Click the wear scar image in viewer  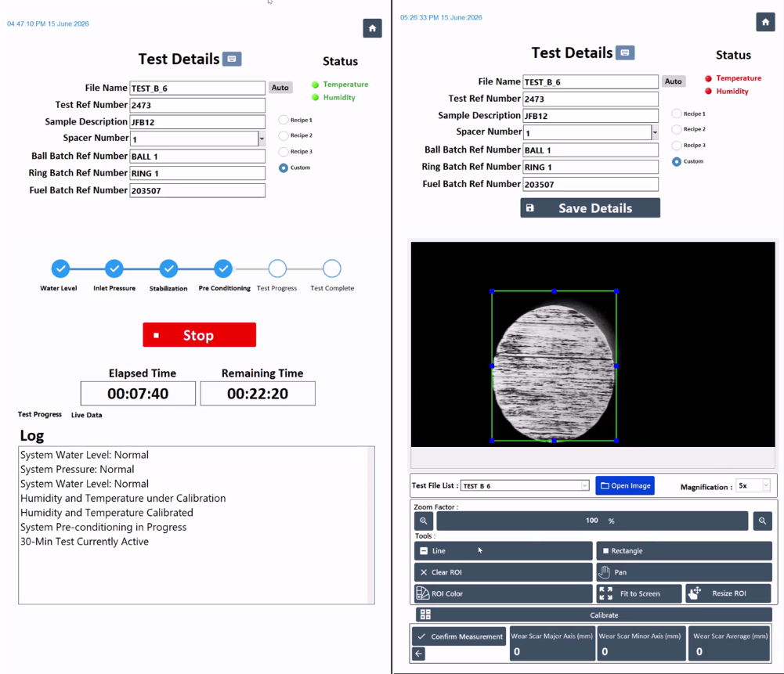tap(554, 372)
